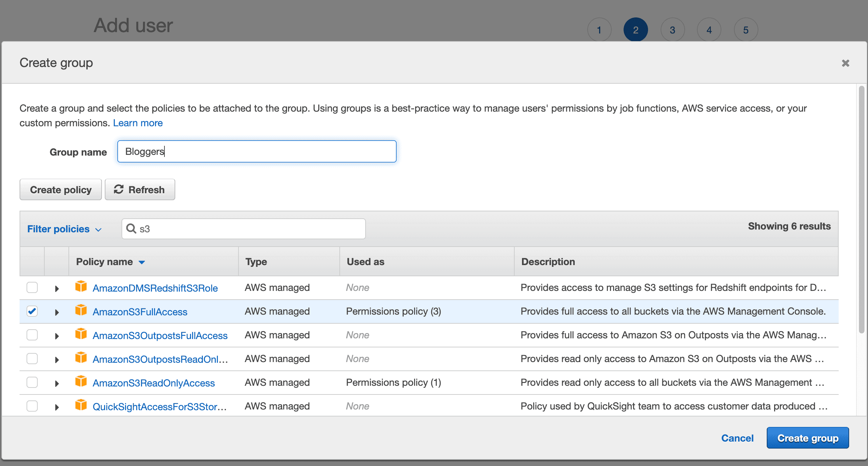
Task: Click the AmazonS3OutpostsReadOnl… policy box icon
Action: click(x=81, y=358)
